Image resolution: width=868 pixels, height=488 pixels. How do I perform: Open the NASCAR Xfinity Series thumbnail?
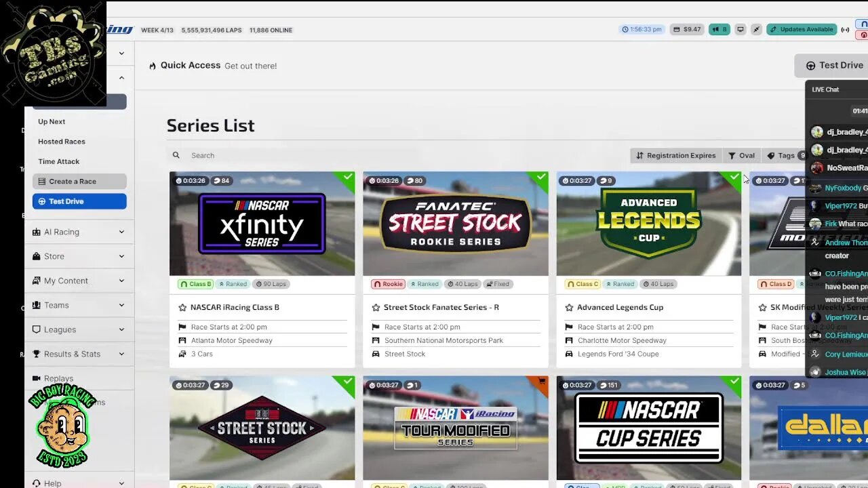tap(262, 224)
